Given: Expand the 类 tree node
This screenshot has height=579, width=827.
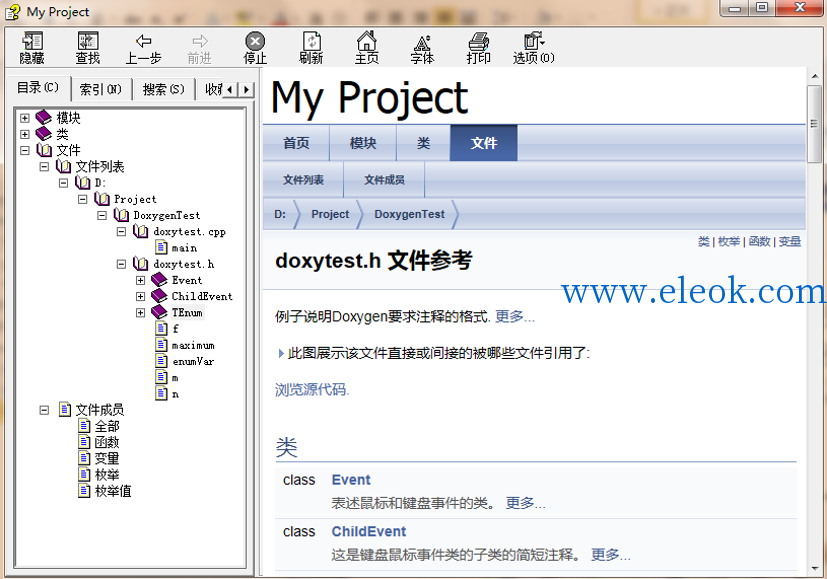Looking at the screenshot, I should 25,134.
